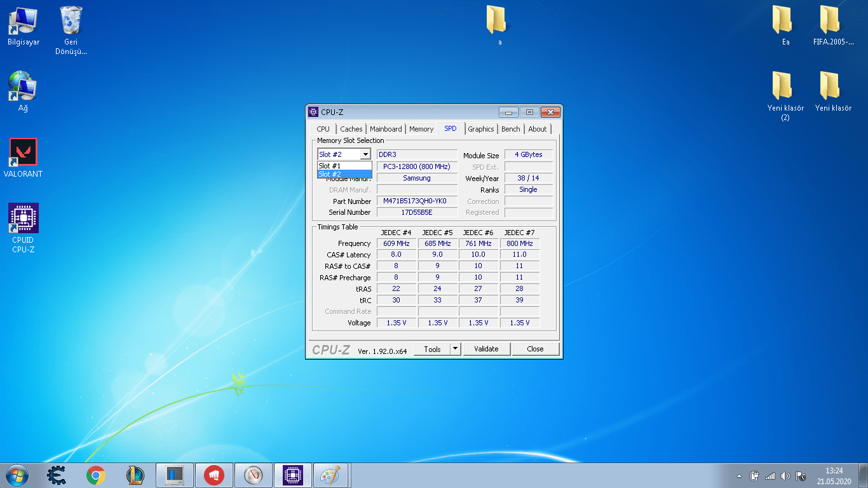Switch to the Memory tab
The height and width of the screenshot is (488, 868).
point(421,129)
